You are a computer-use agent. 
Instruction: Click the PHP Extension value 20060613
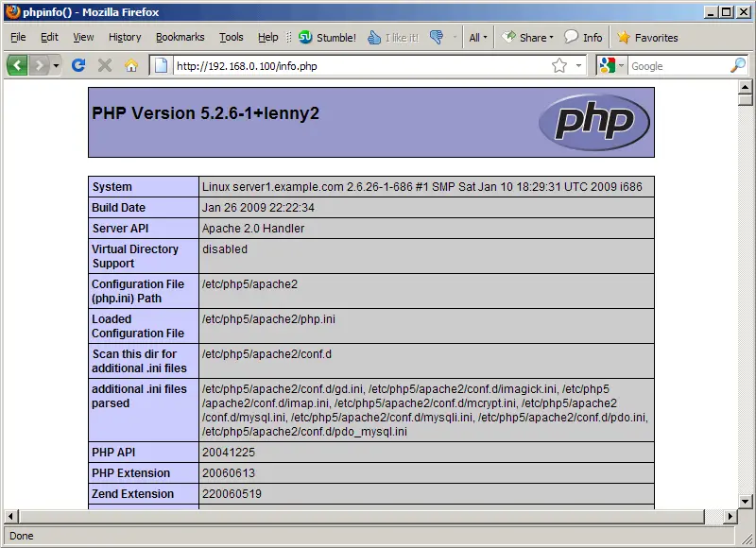coord(229,472)
